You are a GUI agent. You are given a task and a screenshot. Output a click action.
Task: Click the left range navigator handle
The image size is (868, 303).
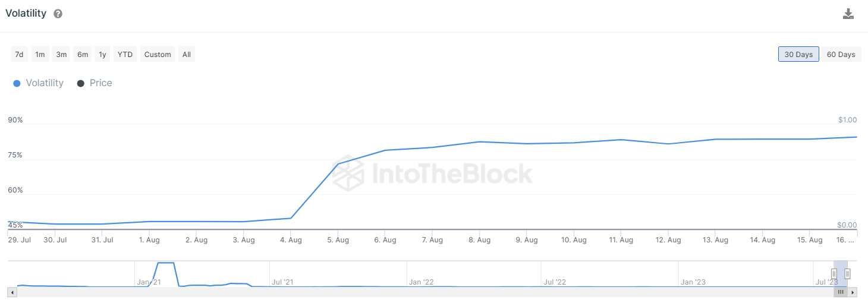(x=834, y=273)
